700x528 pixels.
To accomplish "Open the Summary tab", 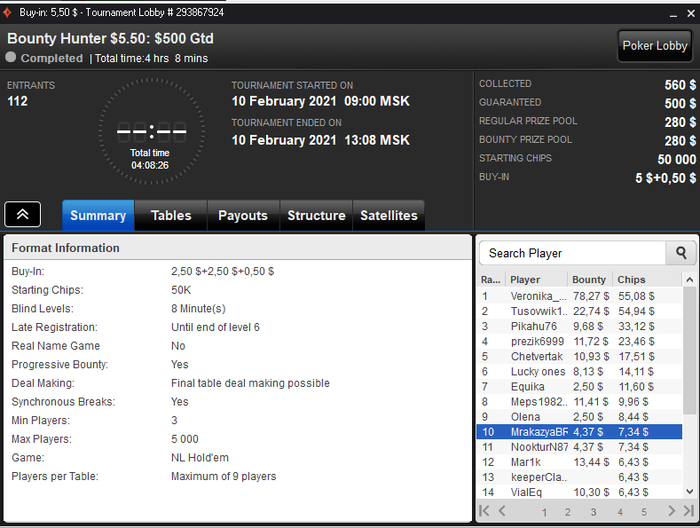I will click(x=98, y=216).
